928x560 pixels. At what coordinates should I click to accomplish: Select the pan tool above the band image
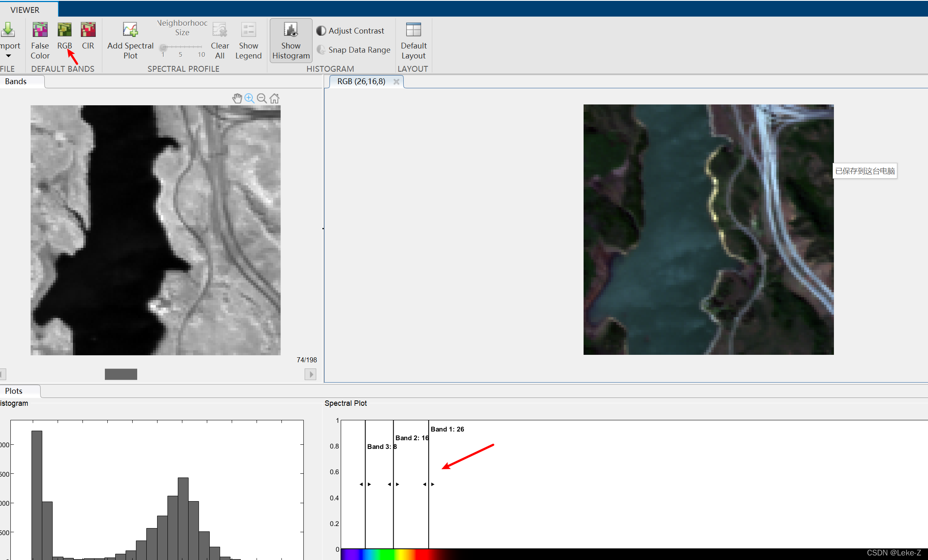pyautogui.click(x=237, y=98)
